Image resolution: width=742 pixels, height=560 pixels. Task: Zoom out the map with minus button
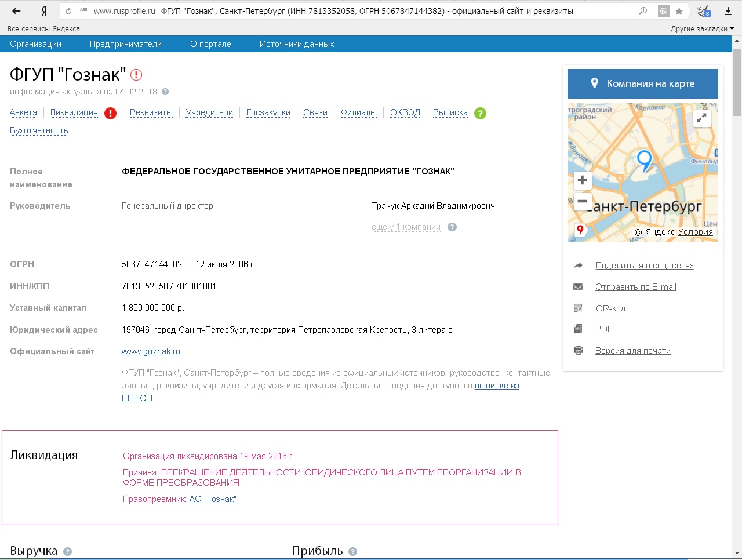click(x=583, y=201)
